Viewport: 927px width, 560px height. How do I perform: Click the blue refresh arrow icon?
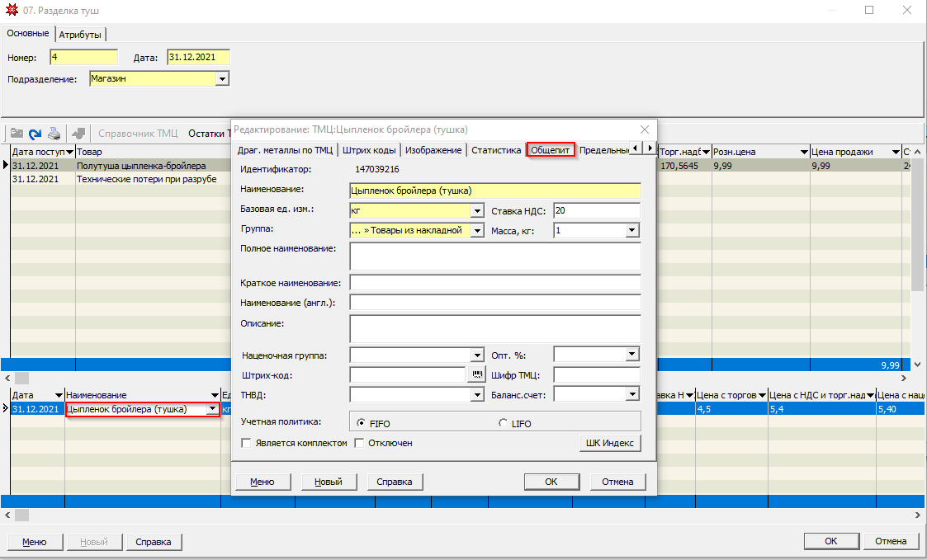tap(35, 133)
